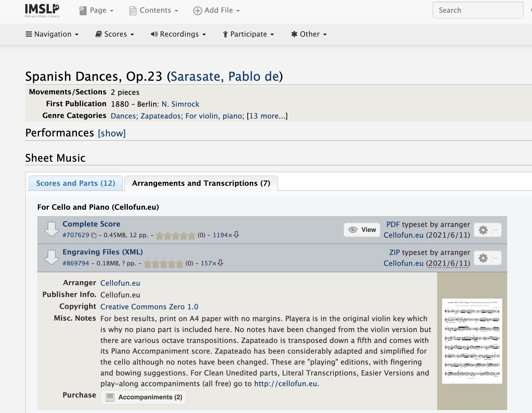
Task: Expand the 13 more genre categories
Action: [267, 116]
